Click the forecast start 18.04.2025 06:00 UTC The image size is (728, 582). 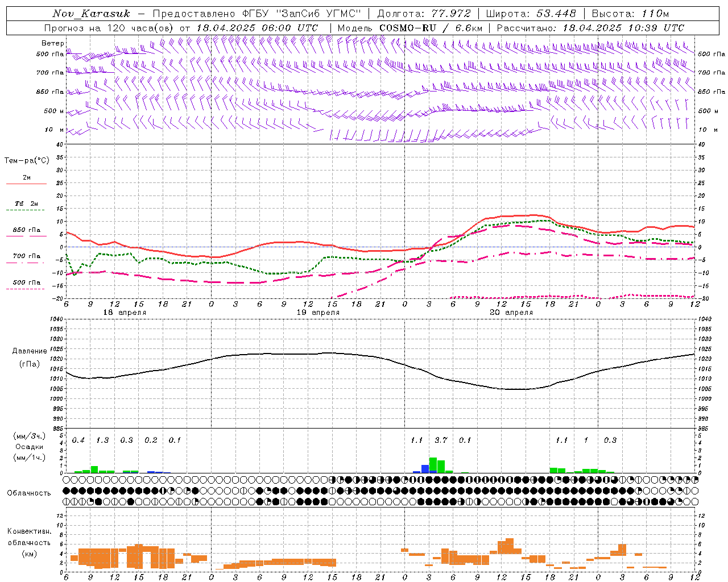(x=257, y=28)
